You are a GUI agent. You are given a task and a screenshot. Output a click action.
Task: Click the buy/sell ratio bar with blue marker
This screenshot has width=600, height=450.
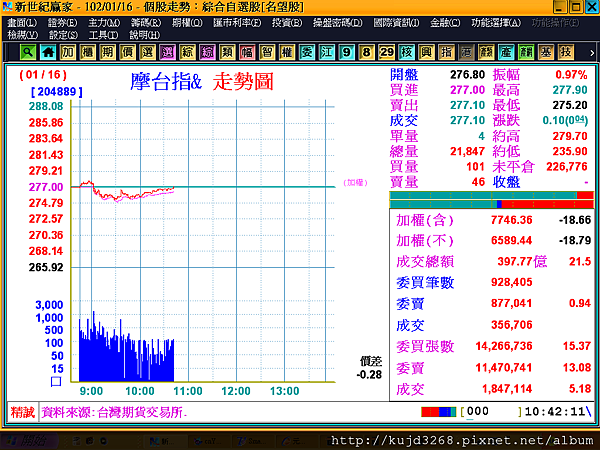(x=492, y=204)
